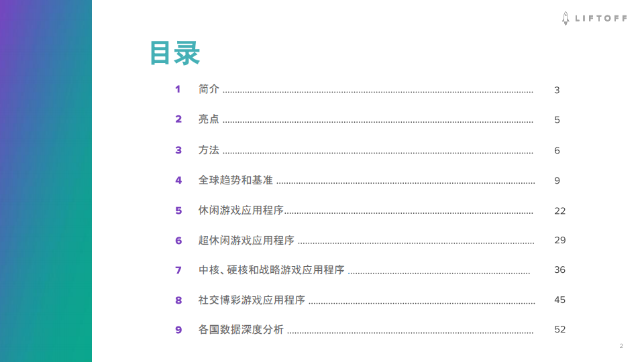Click the 目录 heading

point(175,53)
